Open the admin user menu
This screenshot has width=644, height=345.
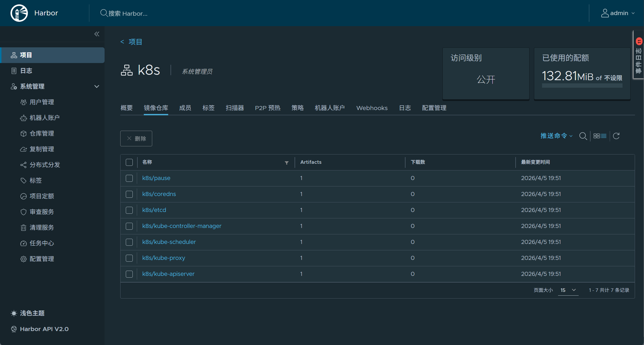tap(618, 13)
